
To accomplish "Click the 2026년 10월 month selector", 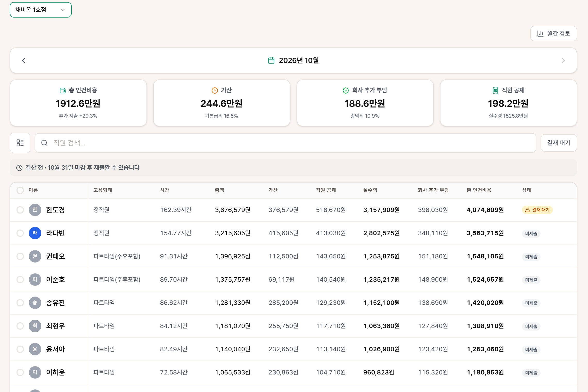I will tap(293, 60).
